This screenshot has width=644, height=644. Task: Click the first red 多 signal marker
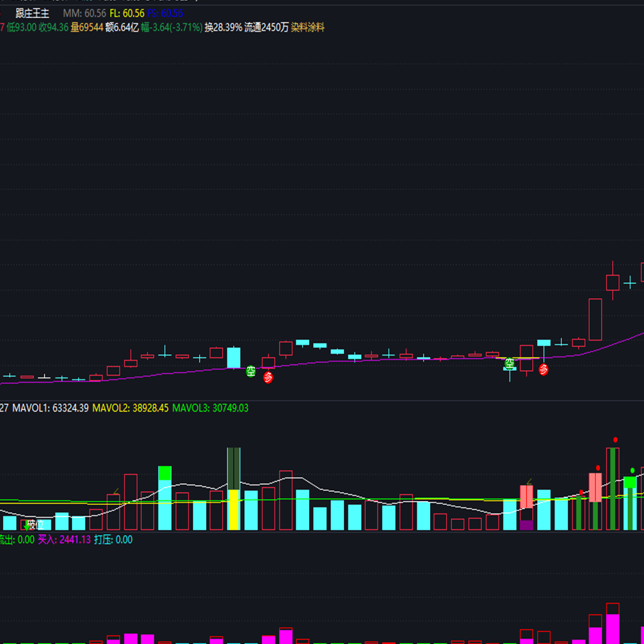[268, 377]
